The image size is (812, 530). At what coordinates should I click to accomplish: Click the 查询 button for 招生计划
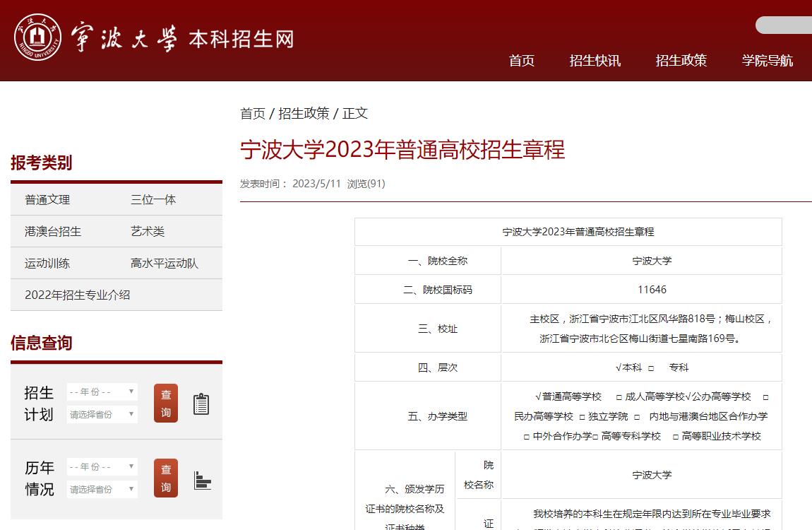pyautogui.click(x=166, y=403)
